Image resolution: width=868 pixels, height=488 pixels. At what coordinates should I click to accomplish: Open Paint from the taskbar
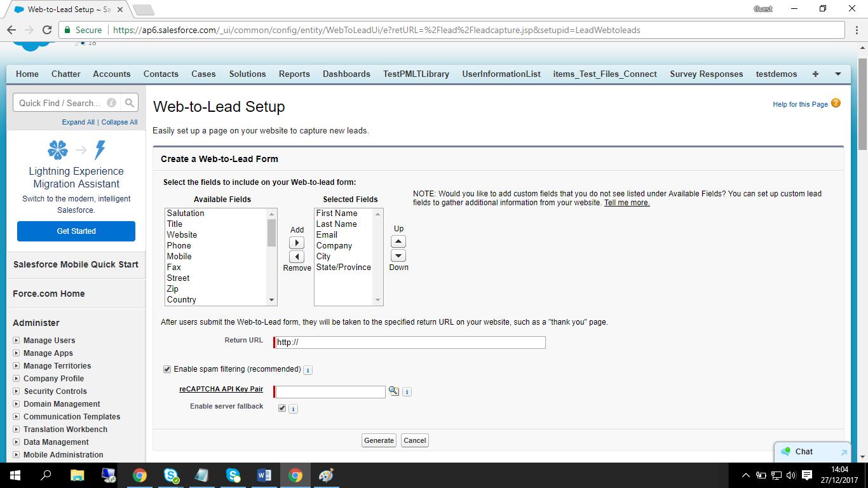pos(326,475)
